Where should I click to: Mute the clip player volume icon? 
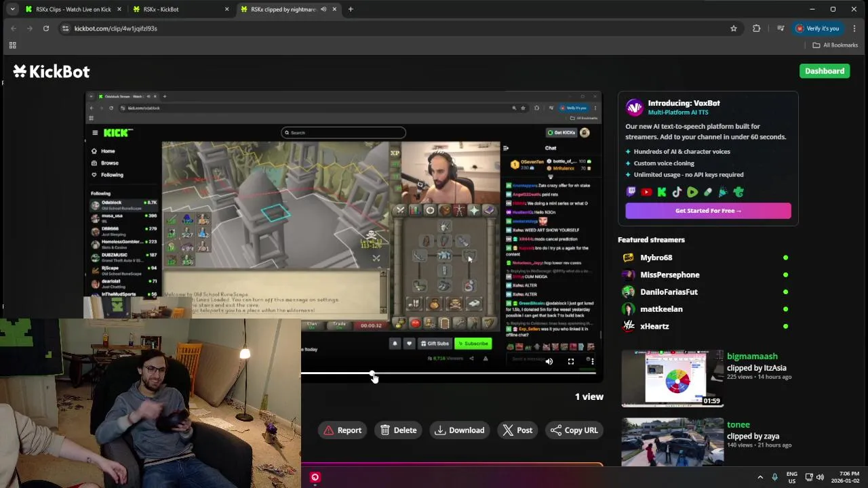(549, 361)
